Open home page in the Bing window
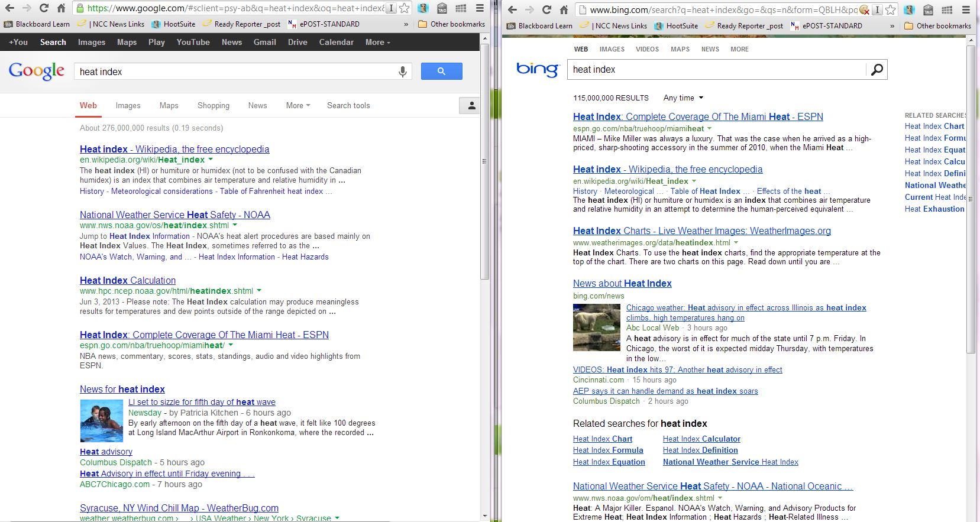The width and height of the screenshot is (980, 522). pos(564,9)
